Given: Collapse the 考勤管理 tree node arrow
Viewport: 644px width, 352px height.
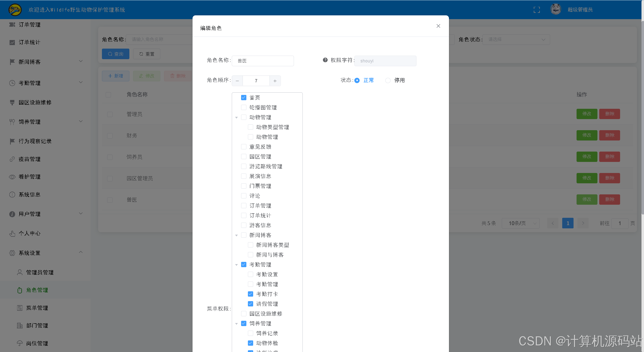Looking at the screenshot, I should (237, 265).
